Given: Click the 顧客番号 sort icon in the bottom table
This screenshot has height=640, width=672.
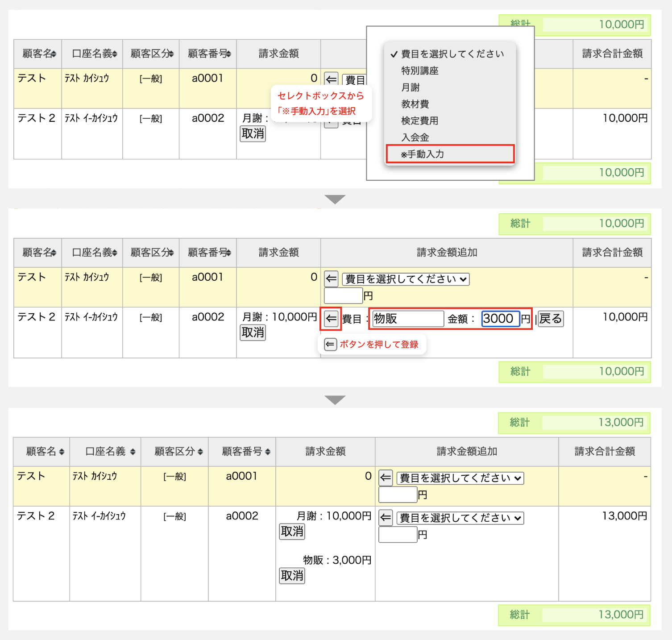Looking at the screenshot, I should [x=268, y=452].
